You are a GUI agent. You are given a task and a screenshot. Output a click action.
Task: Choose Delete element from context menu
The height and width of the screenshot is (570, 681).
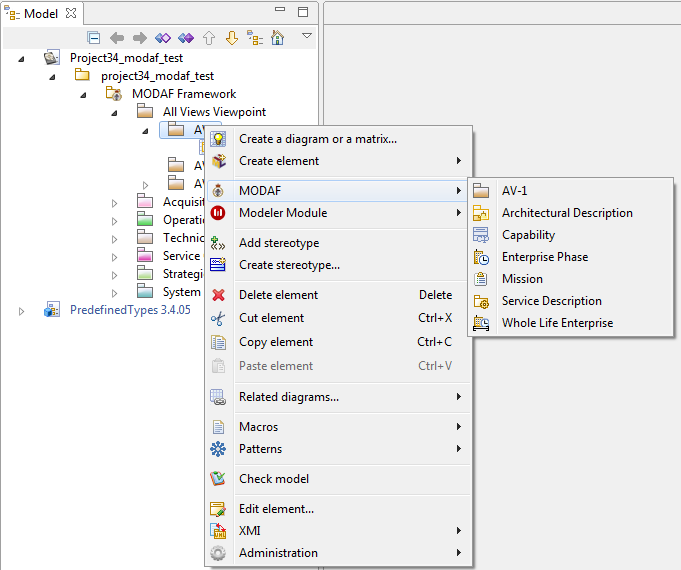(x=339, y=295)
